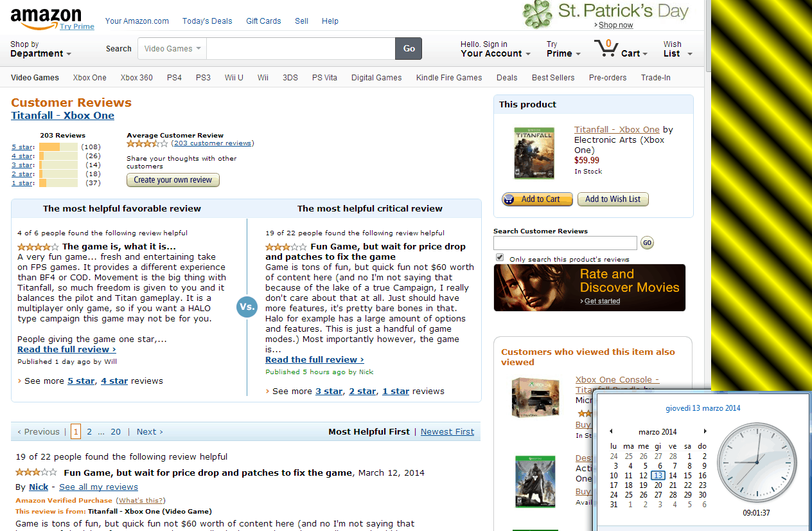The image size is (812, 531).
Task: Open Your Amazon.com link
Action: 137,21
